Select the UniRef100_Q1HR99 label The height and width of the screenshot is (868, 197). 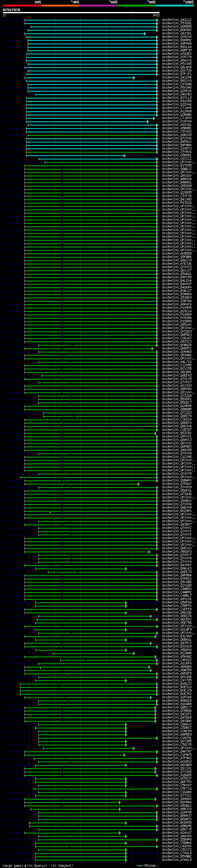[177, 406]
